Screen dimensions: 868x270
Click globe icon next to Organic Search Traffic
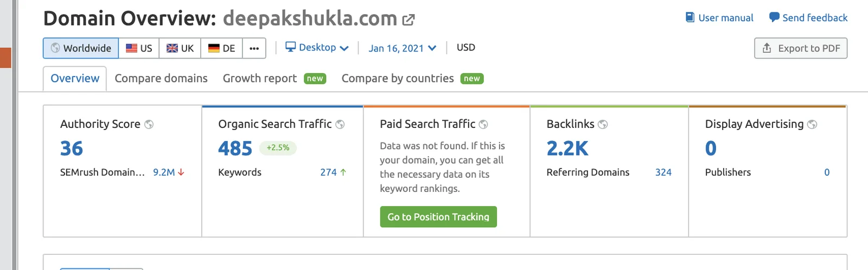[x=340, y=124]
